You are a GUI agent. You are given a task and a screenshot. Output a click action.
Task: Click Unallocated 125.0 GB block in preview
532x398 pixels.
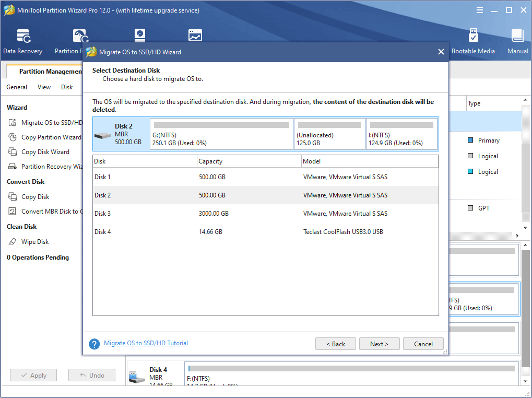pyautogui.click(x=330, y=134)
